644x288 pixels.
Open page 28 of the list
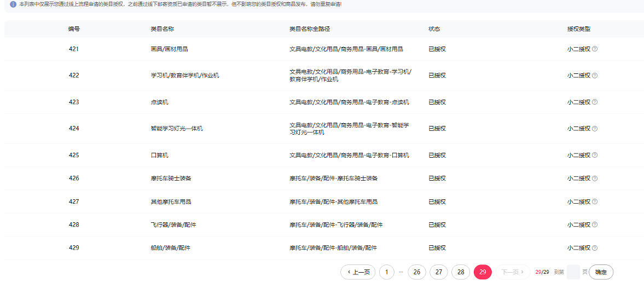coord(460,272)
